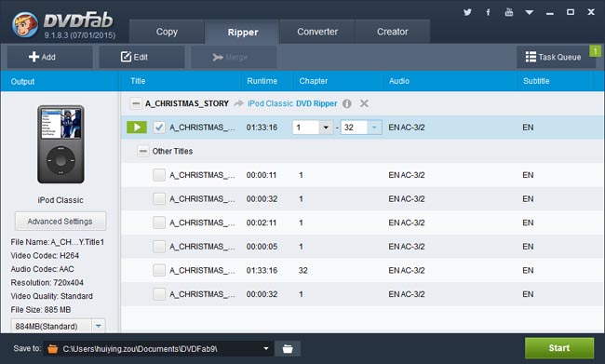Open the YouTube icon in title bar
Viewport: 605px width, 364px height.
pos(509,12)
